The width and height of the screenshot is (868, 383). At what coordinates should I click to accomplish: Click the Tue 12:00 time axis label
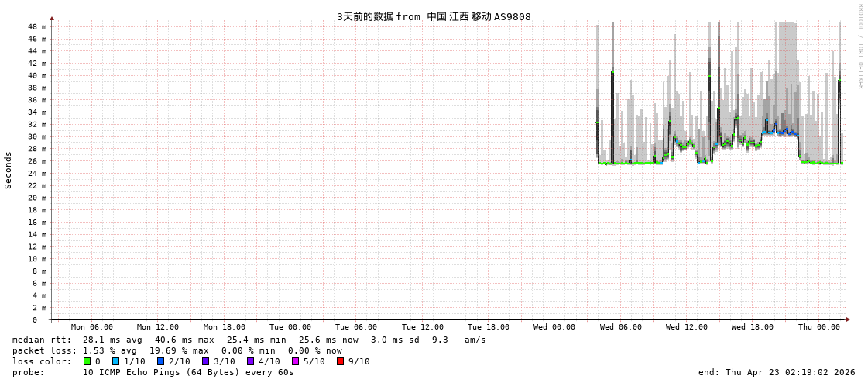(422, 327)
